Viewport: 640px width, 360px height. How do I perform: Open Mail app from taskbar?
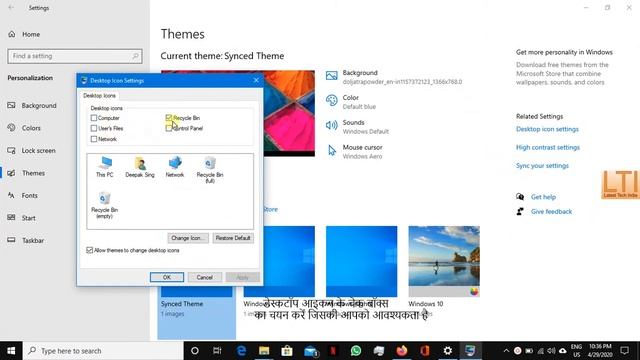pyautogui.click(x=311, y=351)
